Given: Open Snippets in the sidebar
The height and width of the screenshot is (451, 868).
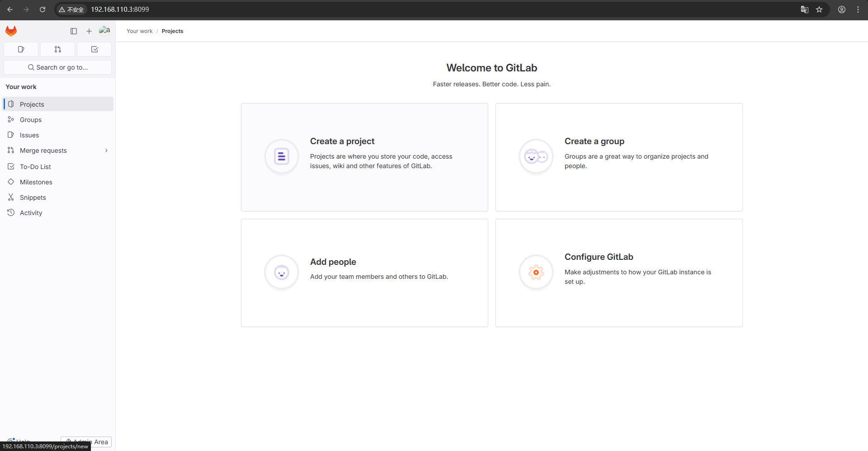Looking at the screenshot, I should click(58, 197).
